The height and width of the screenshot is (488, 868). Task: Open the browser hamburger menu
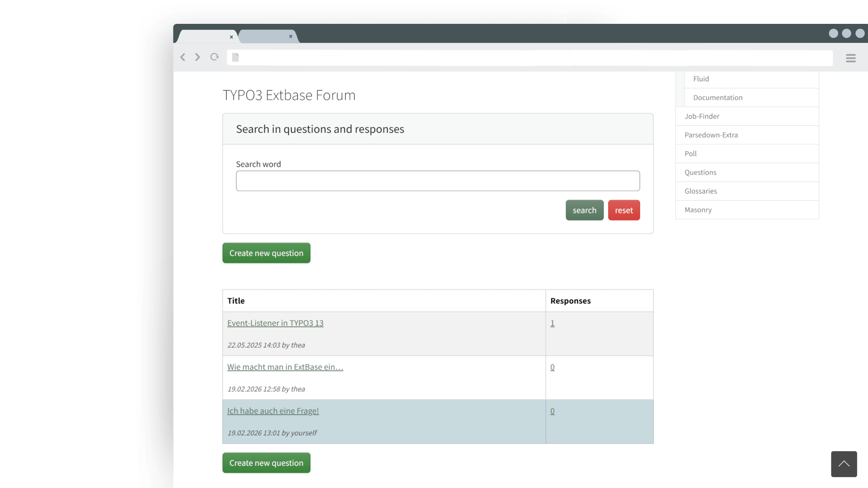(x=850, y=58)
